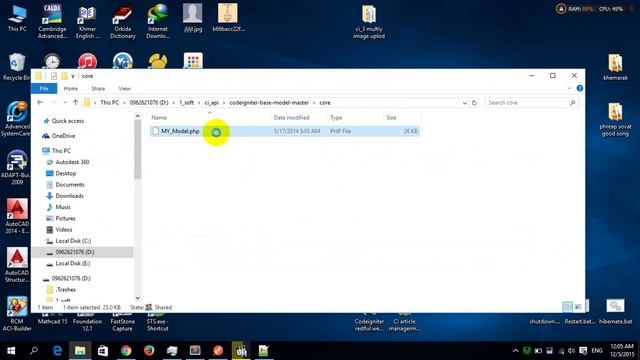Refresh the core folder view
Viewport: 640px width, 360px height.
coord(474,103)
